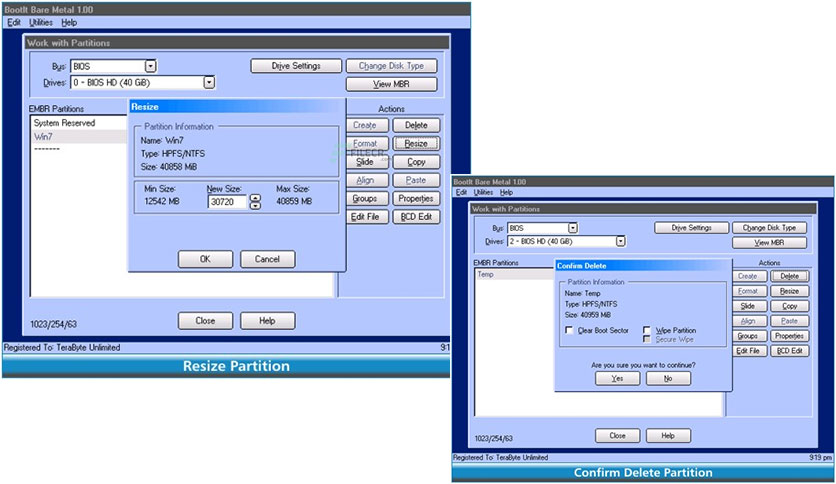Screen dimensions: 836x484
Task: Click Drive Settings in Confirm Delete window
Action: point(692,228)
